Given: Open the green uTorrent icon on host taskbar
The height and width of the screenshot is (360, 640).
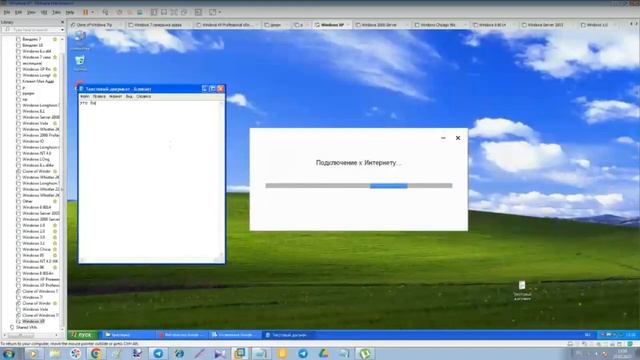Looking at the screenshot, I should (365, 353).
